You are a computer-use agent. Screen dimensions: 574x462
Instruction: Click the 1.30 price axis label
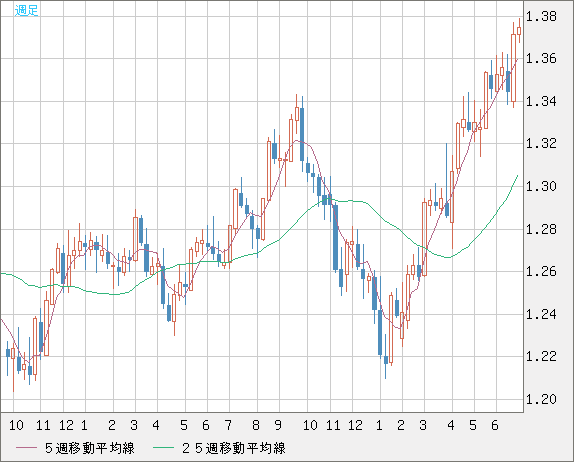(541, 186)
